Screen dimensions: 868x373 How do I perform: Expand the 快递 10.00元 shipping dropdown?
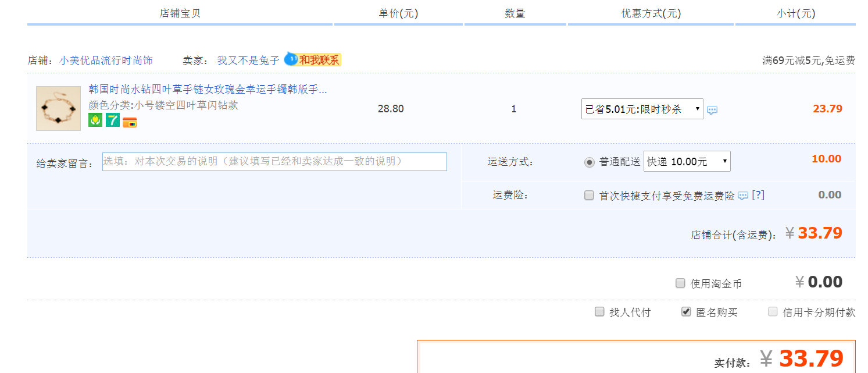tap(687, 162)
